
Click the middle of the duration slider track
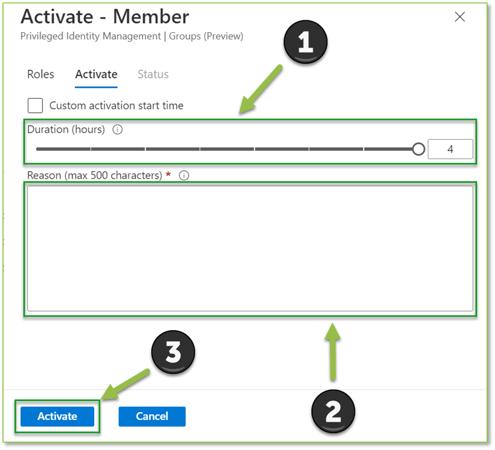(227, 149)
